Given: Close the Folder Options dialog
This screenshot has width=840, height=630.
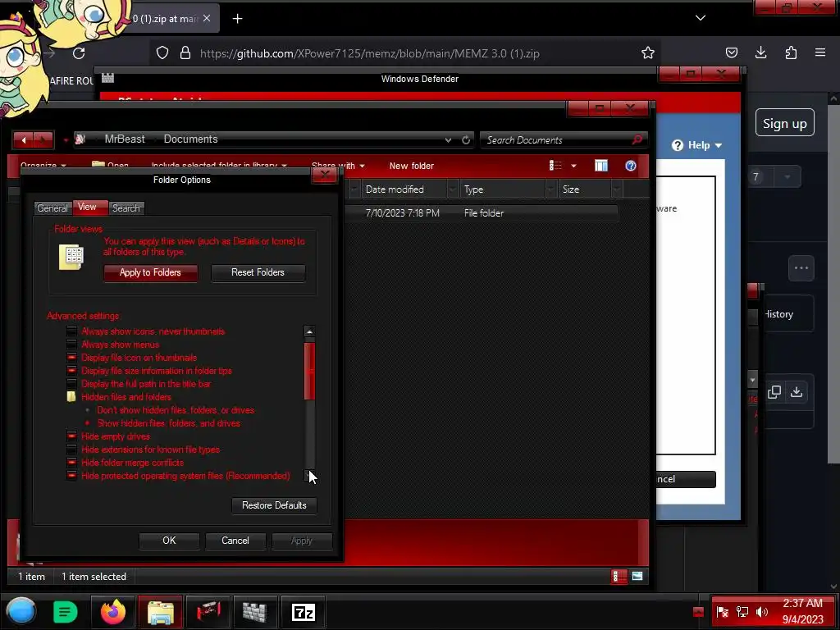Looking at the screenshot, I should (324, 175).
